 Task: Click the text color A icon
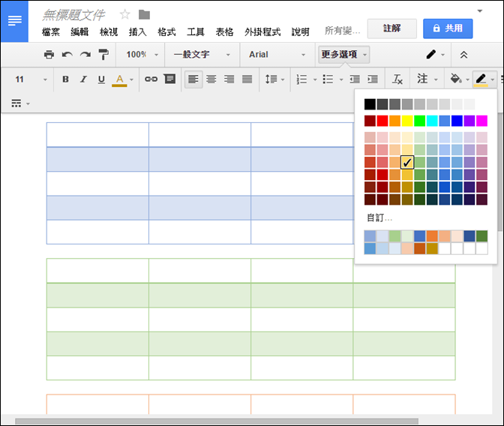click(119, 79)
